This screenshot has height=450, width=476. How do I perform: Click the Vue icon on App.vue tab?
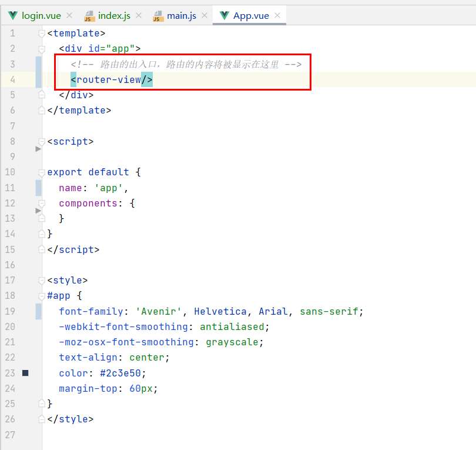pos(224,15)
